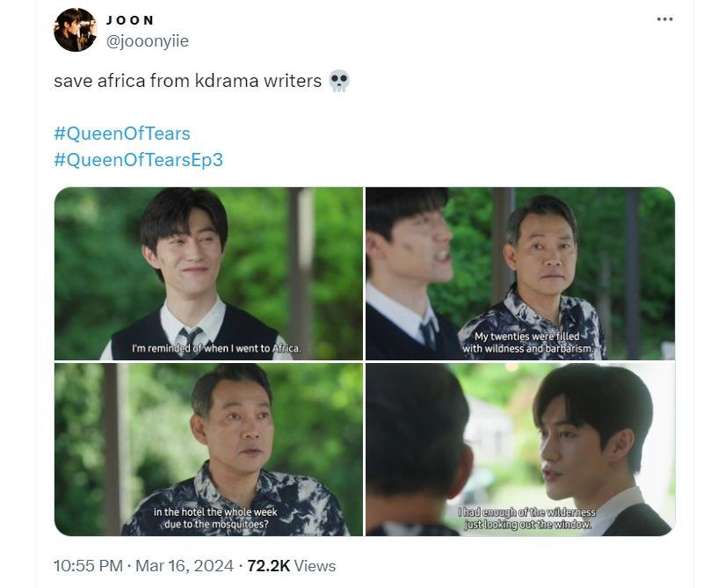Screen dimensions: 725x588
Task: Open the #QueenOfTearsEp3 hashtag
Action: (x=138, y=160)
